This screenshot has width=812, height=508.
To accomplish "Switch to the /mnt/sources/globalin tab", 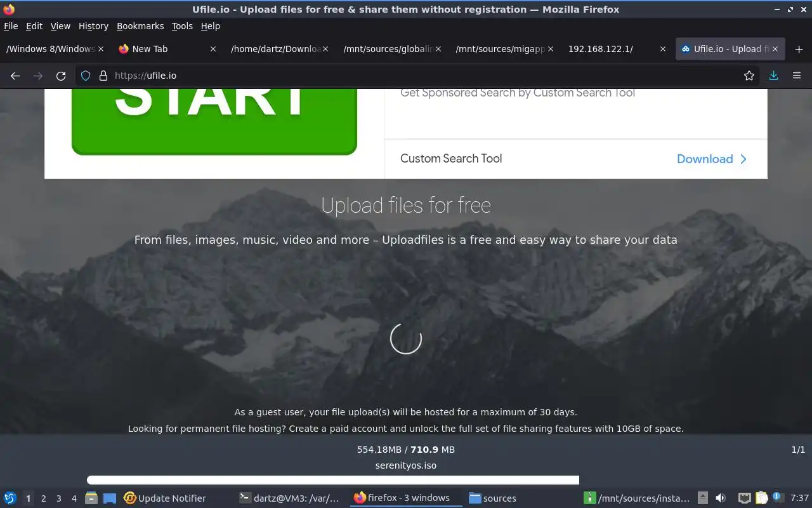I will (393, 49).
